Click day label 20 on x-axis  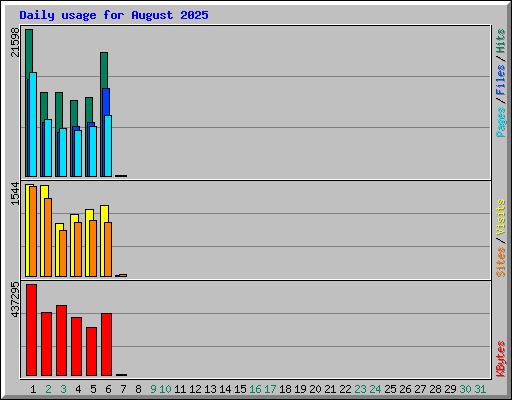click(315, 389)
